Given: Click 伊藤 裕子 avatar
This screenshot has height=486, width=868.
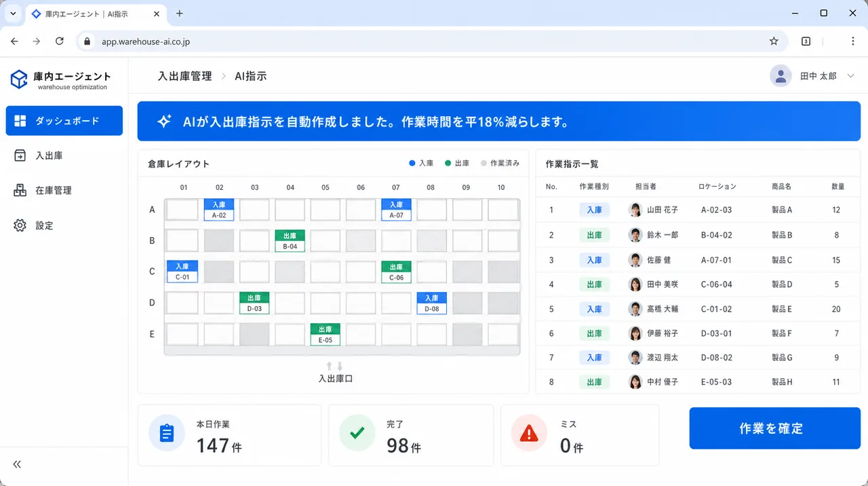Looking at the screenshot, I should click(x=635, y=333).
